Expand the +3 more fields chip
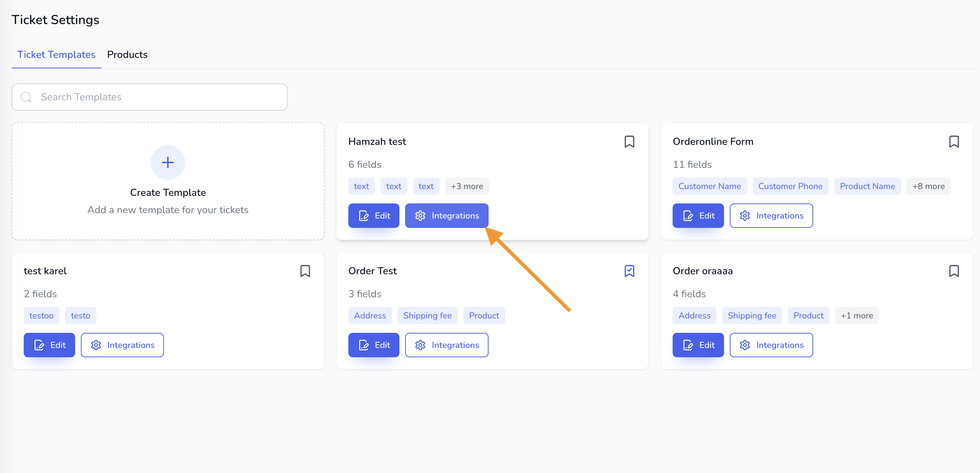The image size is (980, 473). click(x=467, y=186)
